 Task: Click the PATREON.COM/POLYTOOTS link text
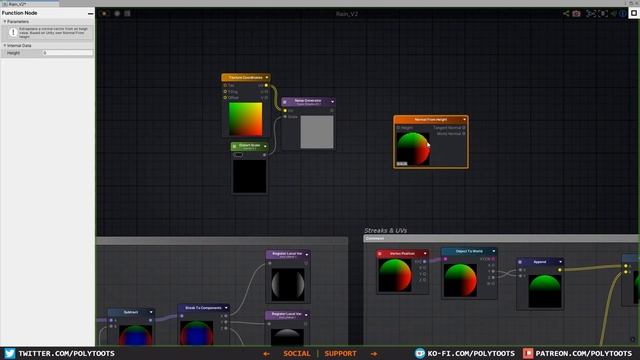click(x=584, y=353)
